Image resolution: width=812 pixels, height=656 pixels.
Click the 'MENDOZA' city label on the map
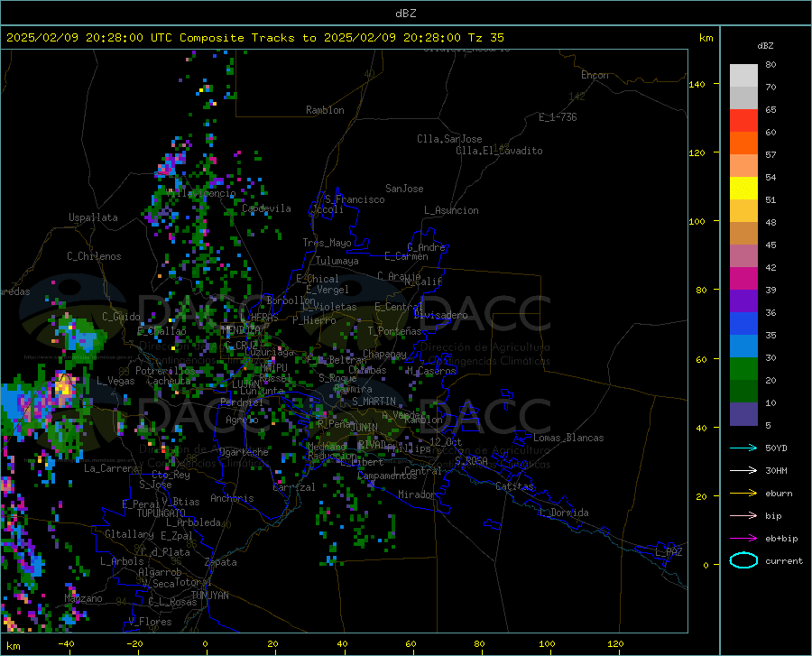click(x=241, y=329)
